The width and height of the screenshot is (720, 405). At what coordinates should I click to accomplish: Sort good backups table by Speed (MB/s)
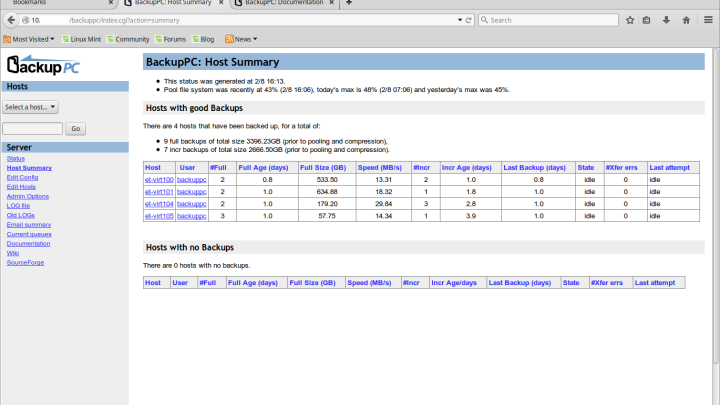[380, 168]
